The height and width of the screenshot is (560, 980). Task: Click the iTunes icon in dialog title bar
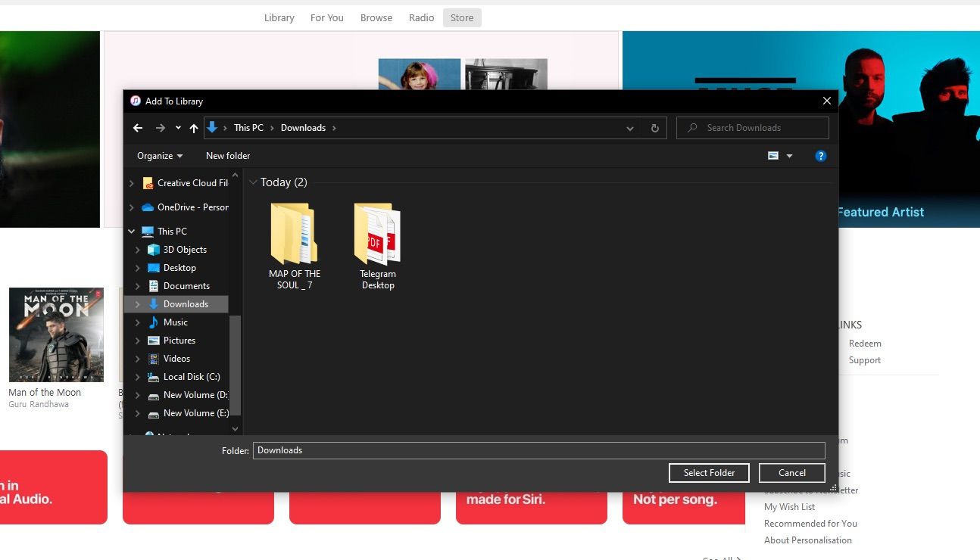pyautogui.click(x=135, y=100)
